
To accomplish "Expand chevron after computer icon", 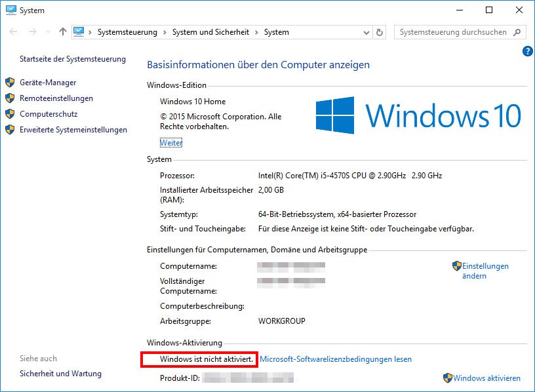I will [x=90, y=32].
